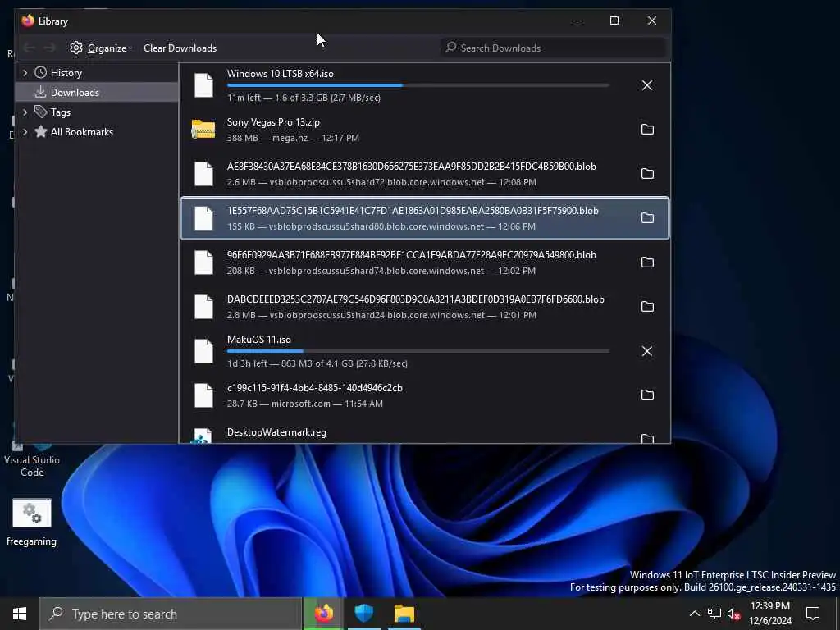Click the Windows 10 LTSB download progress bar
840x630 pixels.
(x=418, y=85)
